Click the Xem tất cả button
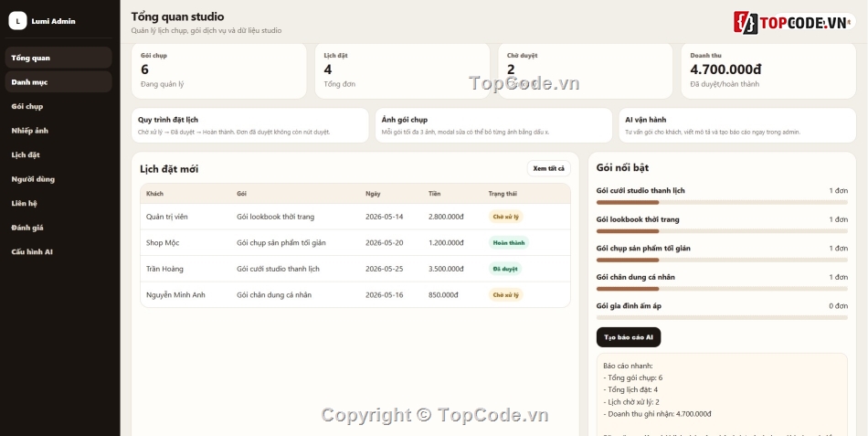Screen dimensions: 868x436 coord(548,168)
